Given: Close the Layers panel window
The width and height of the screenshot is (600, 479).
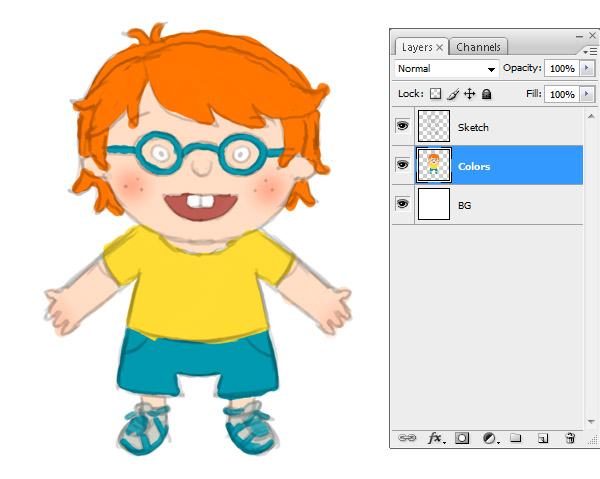Looking at the screenshot, I should 592,36.
